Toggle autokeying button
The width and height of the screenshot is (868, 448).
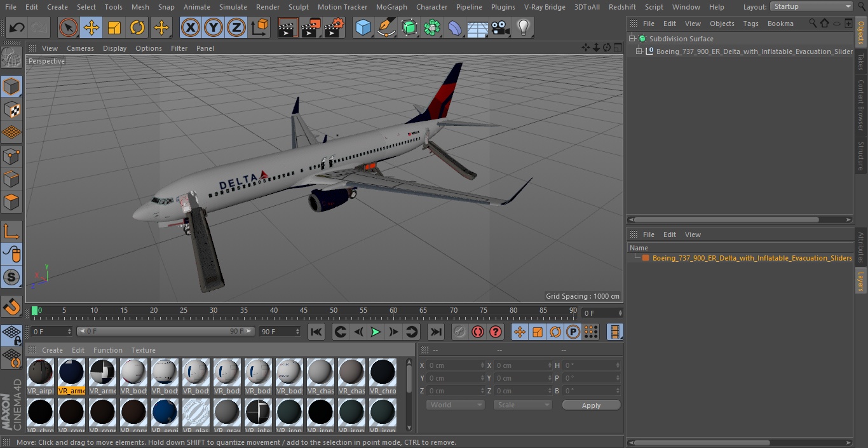tap(478, 332)
